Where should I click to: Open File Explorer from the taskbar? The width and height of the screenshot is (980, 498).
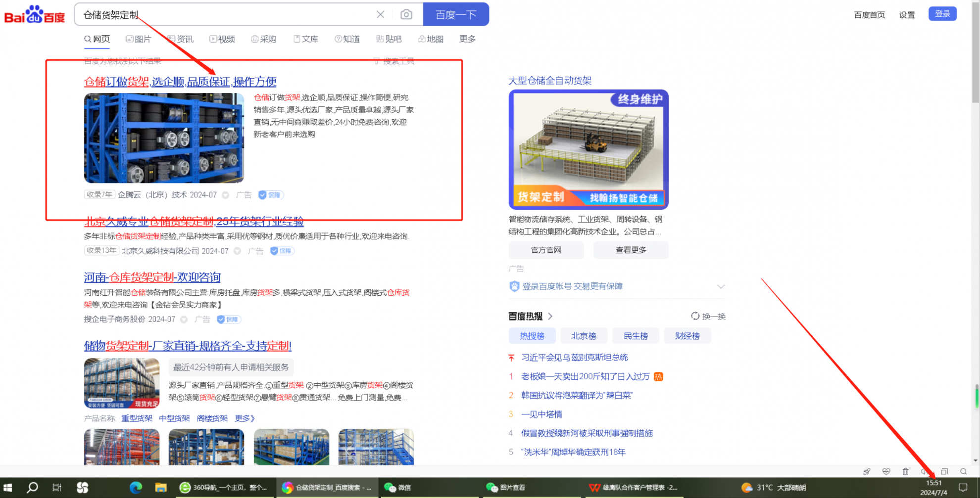click(161, 488)
